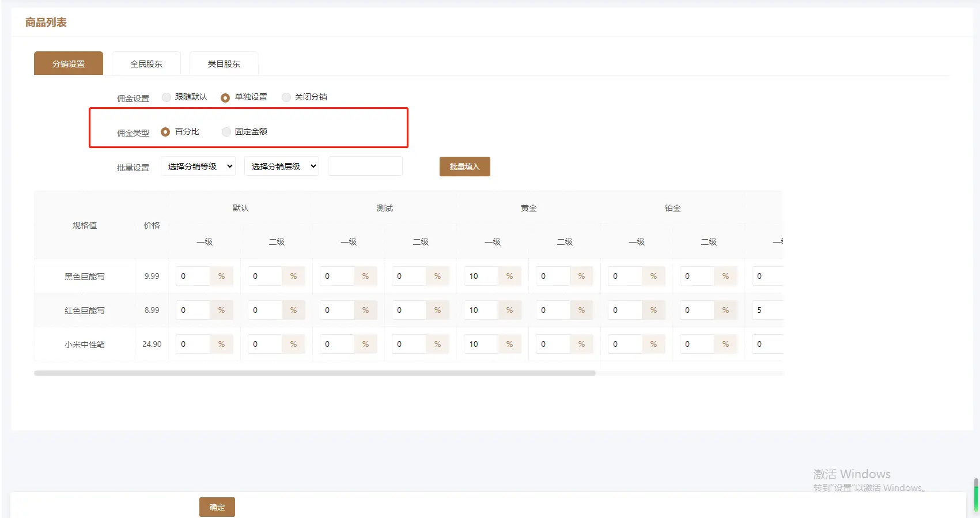The height and width of the screenshot is (518, 980).
Task: Select the 跟随默认 commission radio button
Action: pyautogui.click(x=167, y=97)
